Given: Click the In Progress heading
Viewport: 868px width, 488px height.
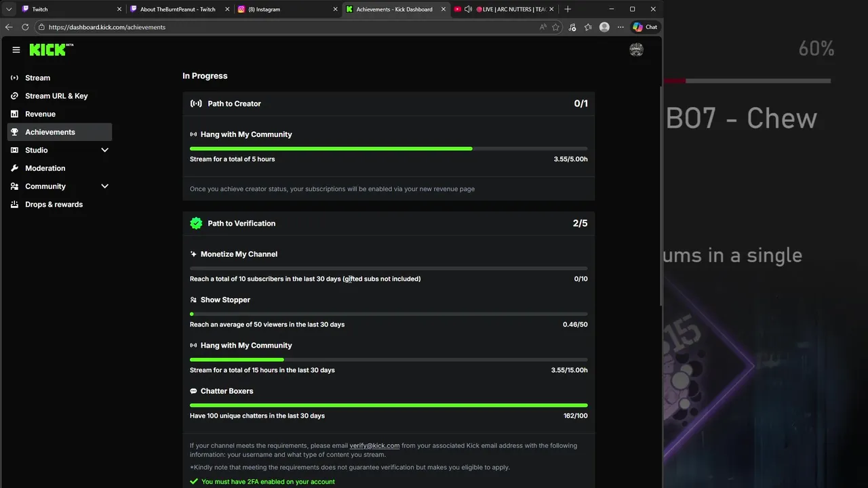Looking at the screenshot, I should coord(205,76).
